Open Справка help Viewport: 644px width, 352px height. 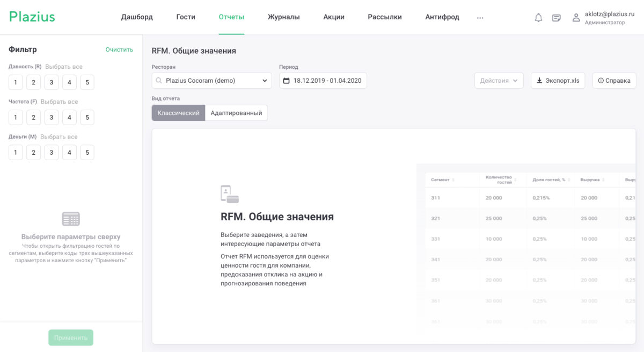coord(614,81)
